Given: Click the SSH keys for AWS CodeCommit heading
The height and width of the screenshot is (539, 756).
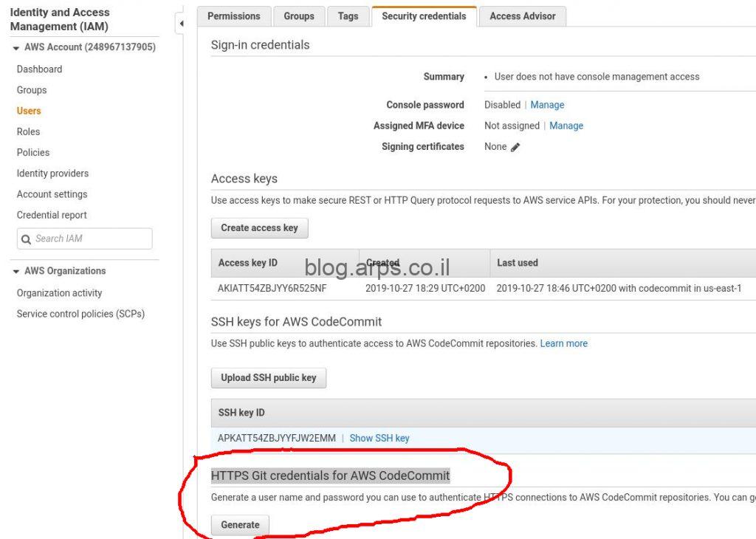Looking at the screenshot, I should (296, 322).
